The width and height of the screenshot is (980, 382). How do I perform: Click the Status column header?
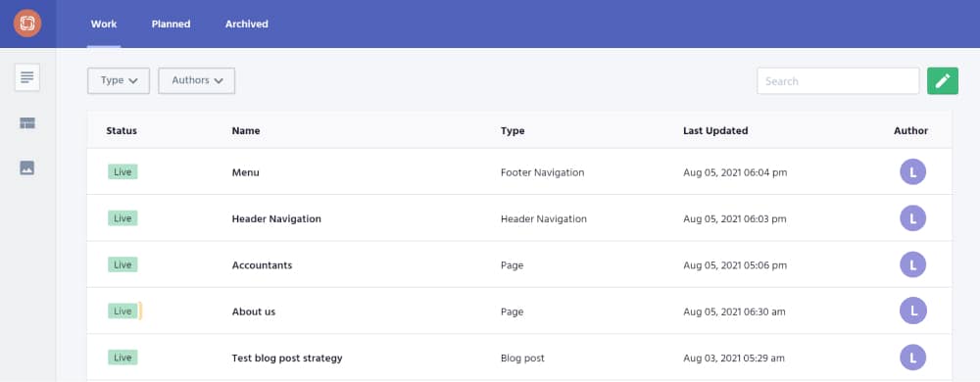(122, 131)
